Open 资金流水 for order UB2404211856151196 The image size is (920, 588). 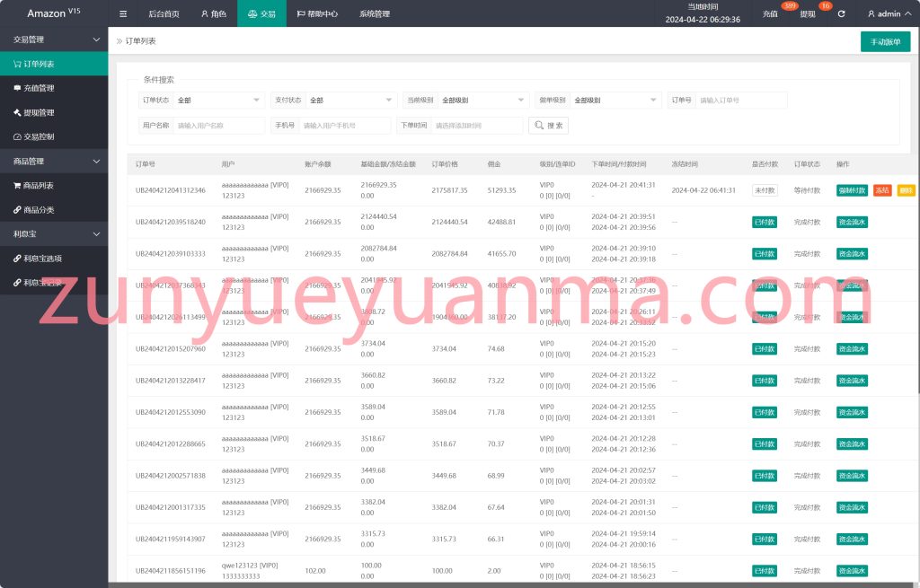[x=852, y=570]
